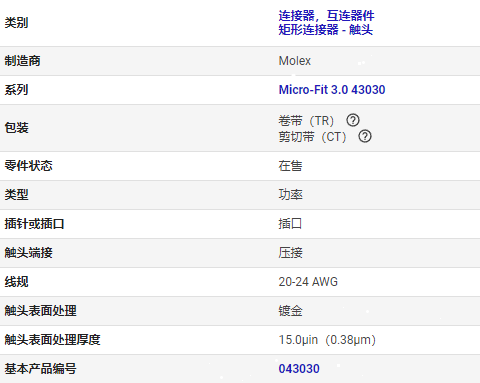Image resolution: width=480 pixels, height=383 pixels.
Task: Select the 镀金 contact finish value
Action: (x=290, y=311)
